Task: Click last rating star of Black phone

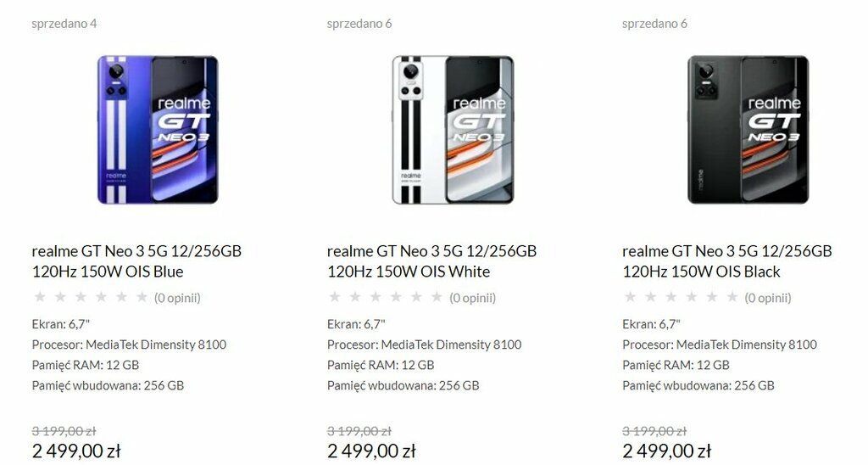Action: pos(732,297)
